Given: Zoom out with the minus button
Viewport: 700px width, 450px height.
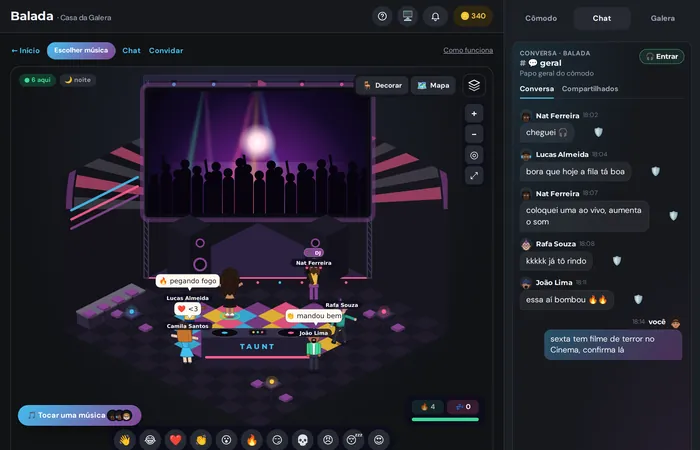Looking at the screenshot, I should [474, 134].
